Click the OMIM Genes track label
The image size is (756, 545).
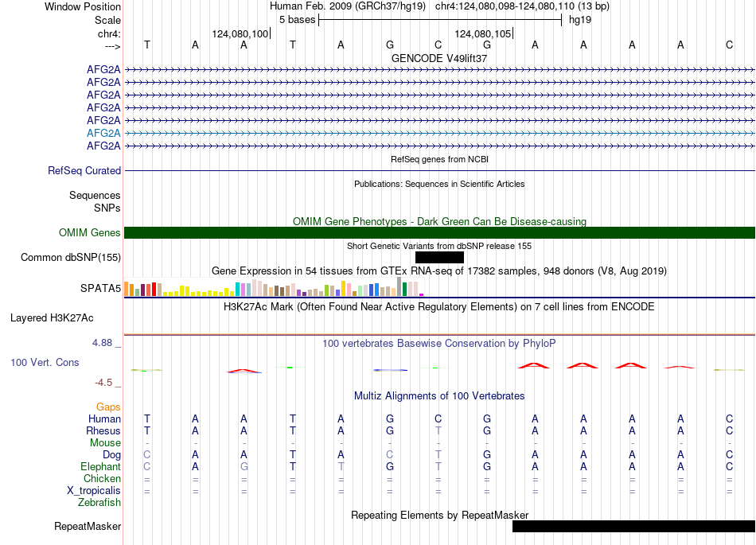(90, 233)
